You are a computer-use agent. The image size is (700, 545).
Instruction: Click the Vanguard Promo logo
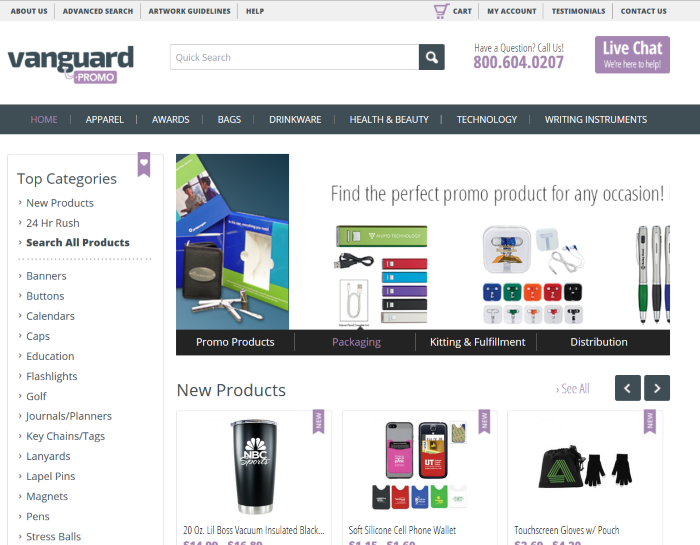(71, 64)
